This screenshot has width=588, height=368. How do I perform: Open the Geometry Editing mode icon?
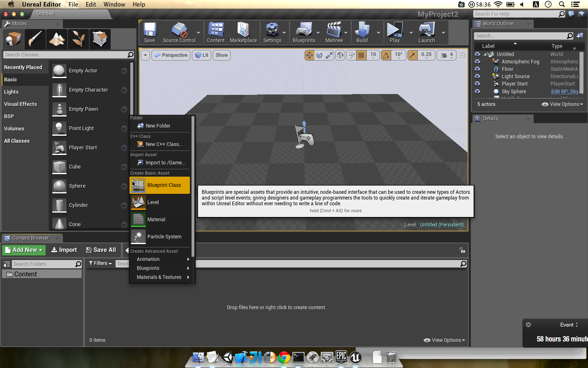(x=100, y=39)
